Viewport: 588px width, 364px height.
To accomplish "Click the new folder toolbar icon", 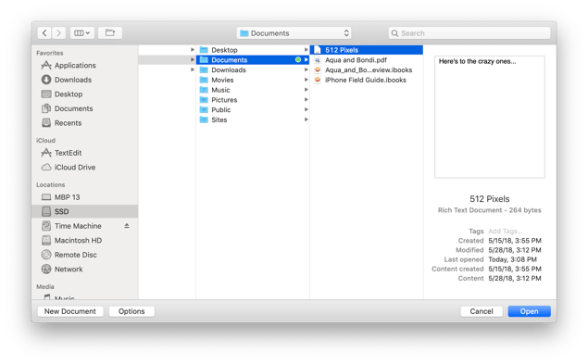I will 110,33.
